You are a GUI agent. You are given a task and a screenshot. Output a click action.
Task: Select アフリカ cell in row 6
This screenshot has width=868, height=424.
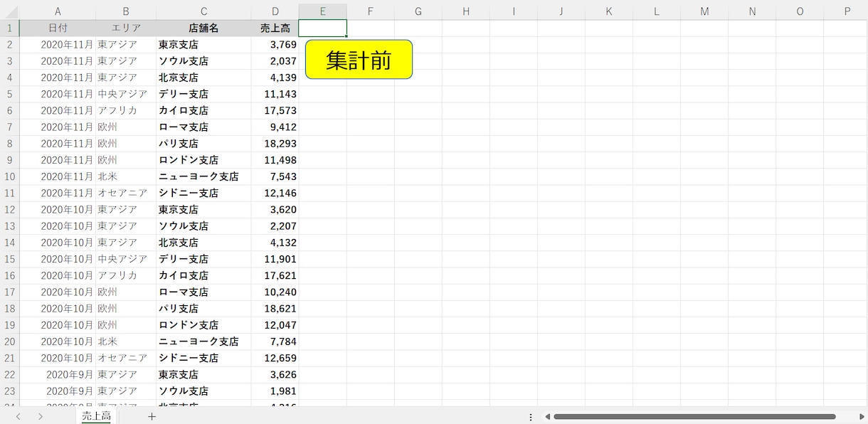[126, 111]
